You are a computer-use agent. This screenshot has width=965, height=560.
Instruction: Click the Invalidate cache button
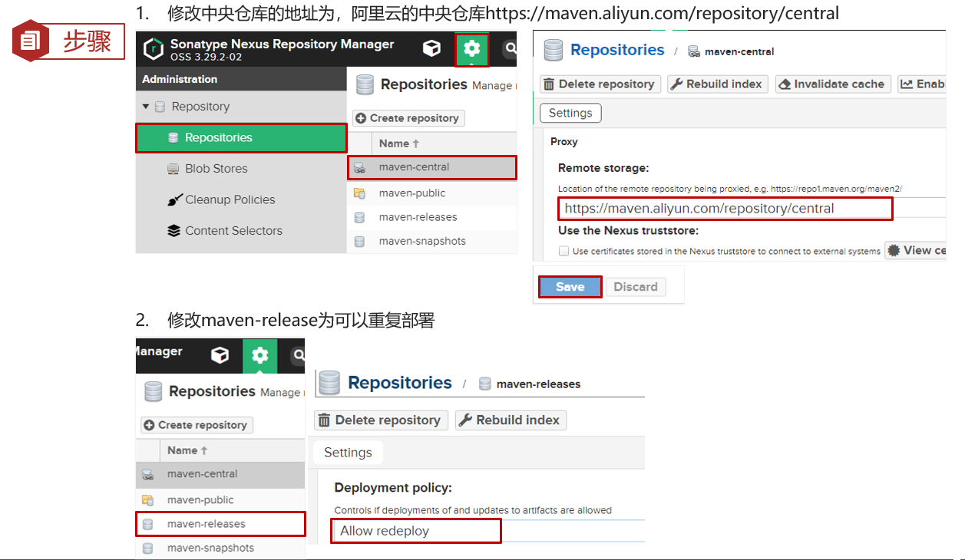(832, 84)
